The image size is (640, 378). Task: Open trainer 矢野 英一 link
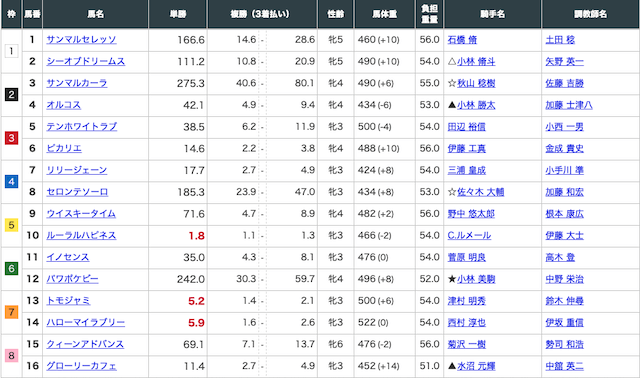pyautogui.click(x=564, y=62)
